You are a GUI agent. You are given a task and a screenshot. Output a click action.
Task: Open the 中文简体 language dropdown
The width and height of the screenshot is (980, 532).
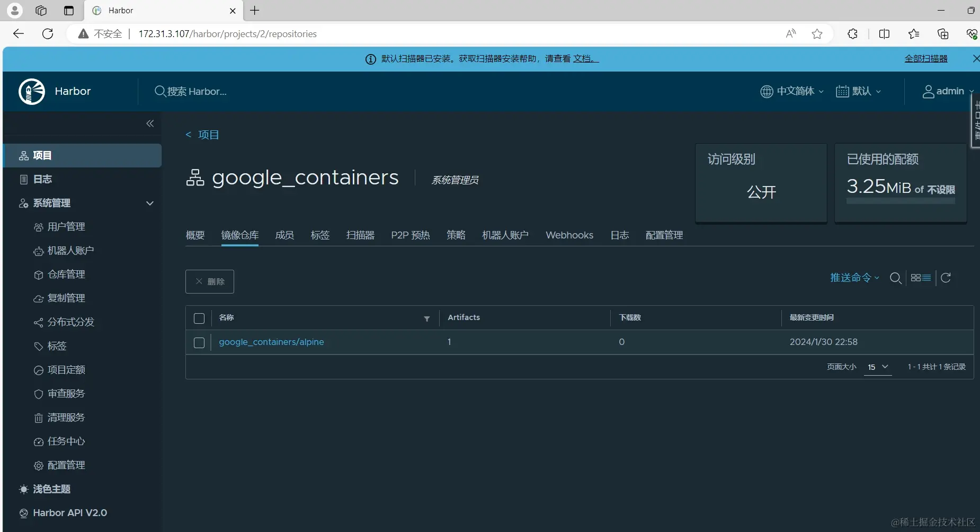(792, 91)
